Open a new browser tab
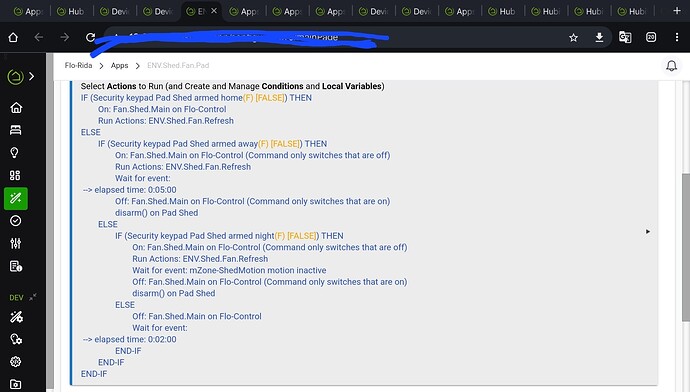 pyautogui.click(x=677, y=11)
